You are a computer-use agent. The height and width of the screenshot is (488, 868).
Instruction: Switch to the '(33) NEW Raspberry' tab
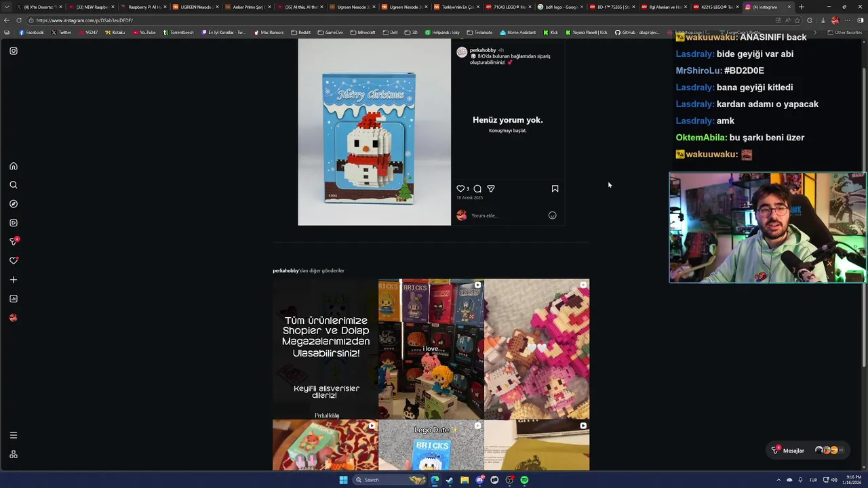92,7
